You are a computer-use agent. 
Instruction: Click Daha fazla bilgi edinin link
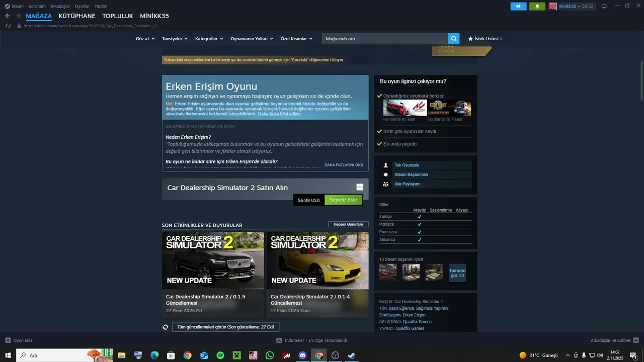click(280, 114)
